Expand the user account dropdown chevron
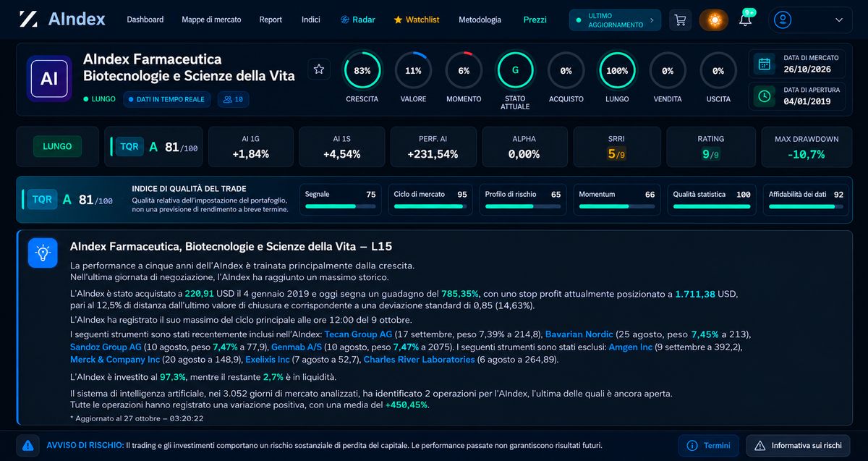868x461 pixels. pyautogui.click(x=839, y=20)
